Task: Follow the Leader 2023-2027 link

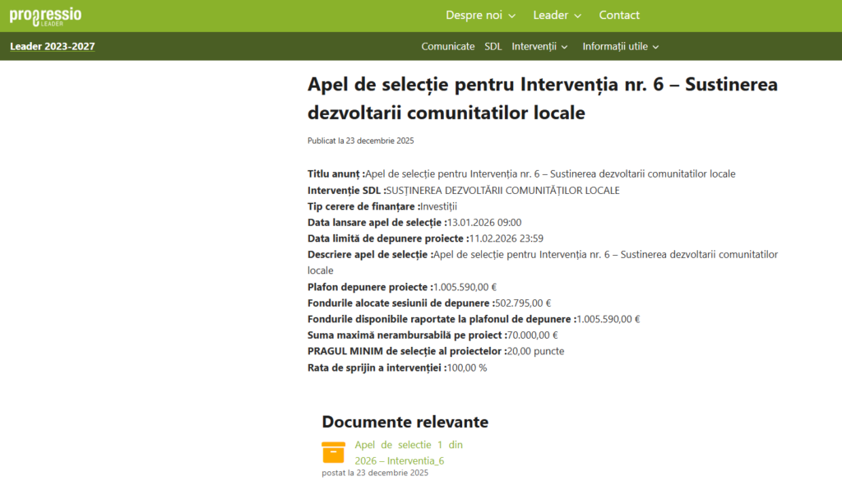Action: [x=53, y=46]
